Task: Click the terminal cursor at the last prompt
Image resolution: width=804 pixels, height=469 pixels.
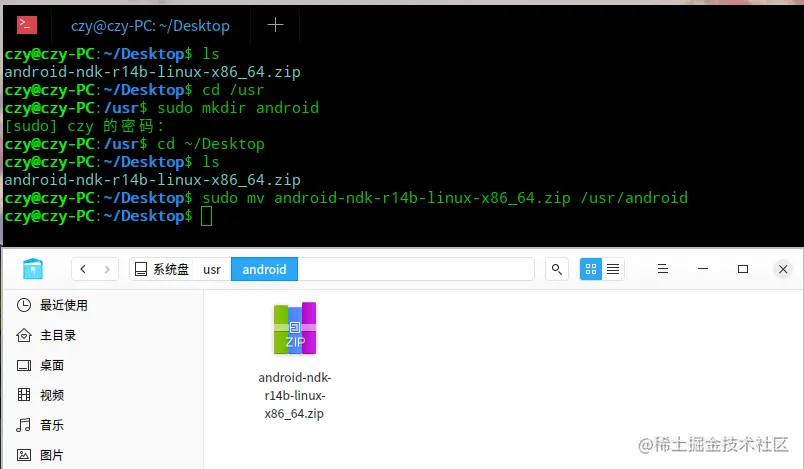Action: 206,216
